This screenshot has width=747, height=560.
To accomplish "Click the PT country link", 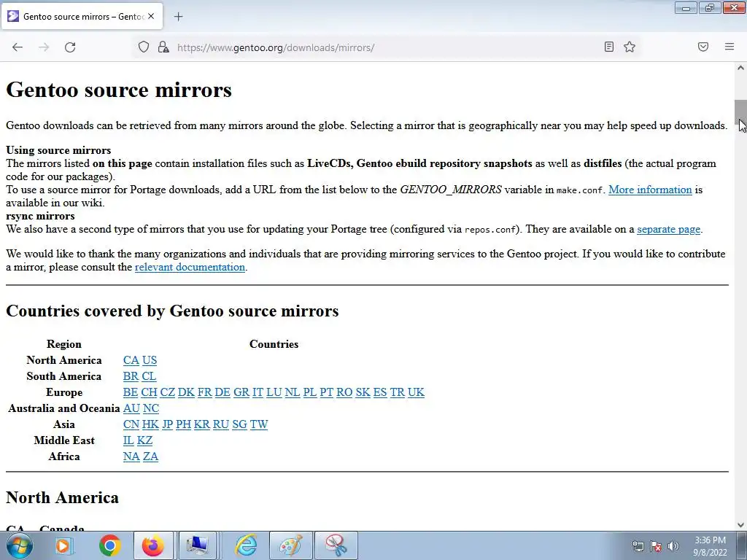I will (x=326, y=392).
